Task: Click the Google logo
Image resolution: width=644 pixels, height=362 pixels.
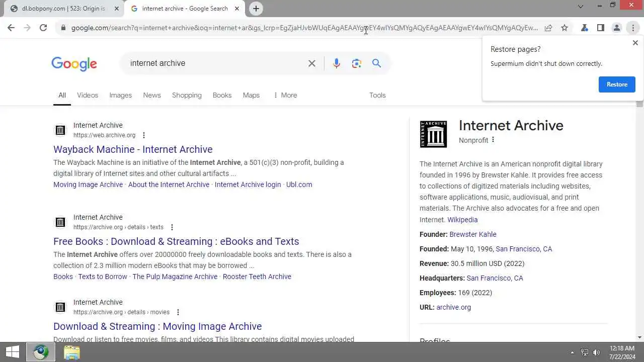Action: [74, 64]
